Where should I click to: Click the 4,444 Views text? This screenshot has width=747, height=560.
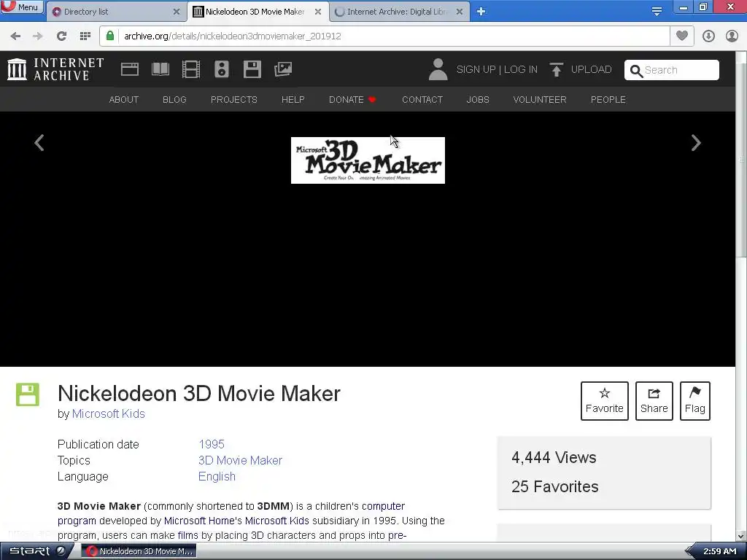coord(554,458)
